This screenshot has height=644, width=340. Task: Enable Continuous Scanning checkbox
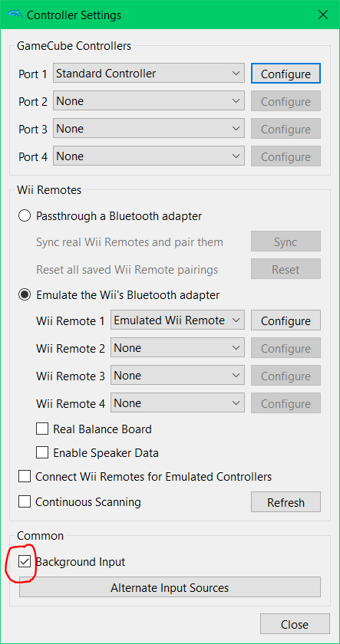pos(25,502)
